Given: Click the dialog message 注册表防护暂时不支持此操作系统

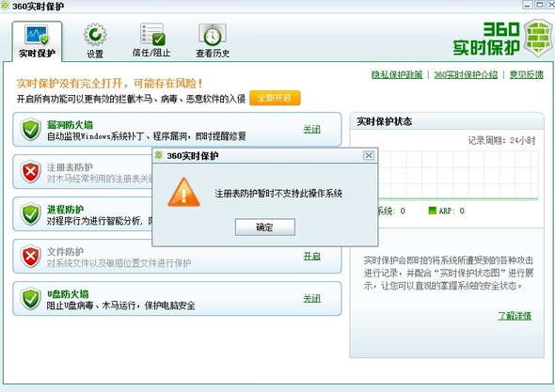Looking at the screenshot, I should pos(278,194).
